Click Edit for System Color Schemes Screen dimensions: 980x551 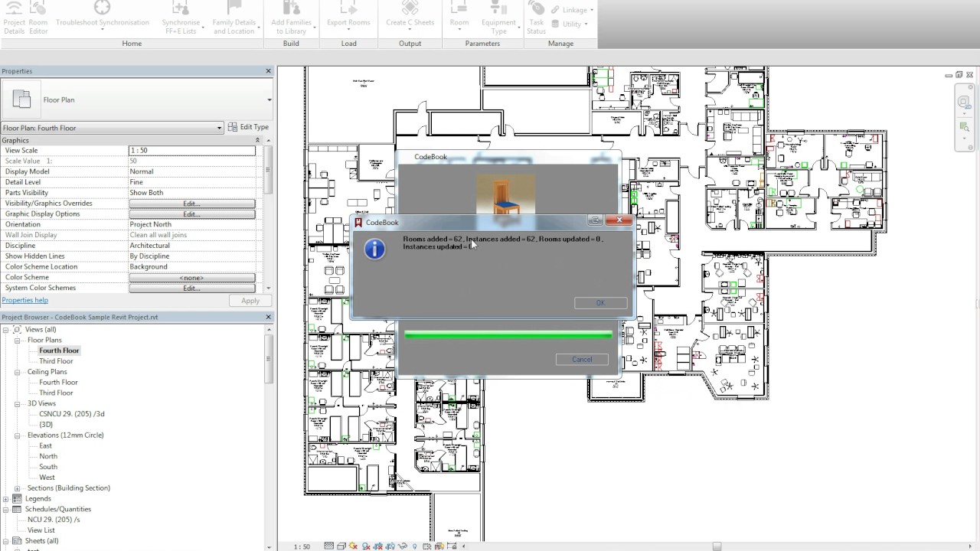pyautogui.click(x=191, y=289)
